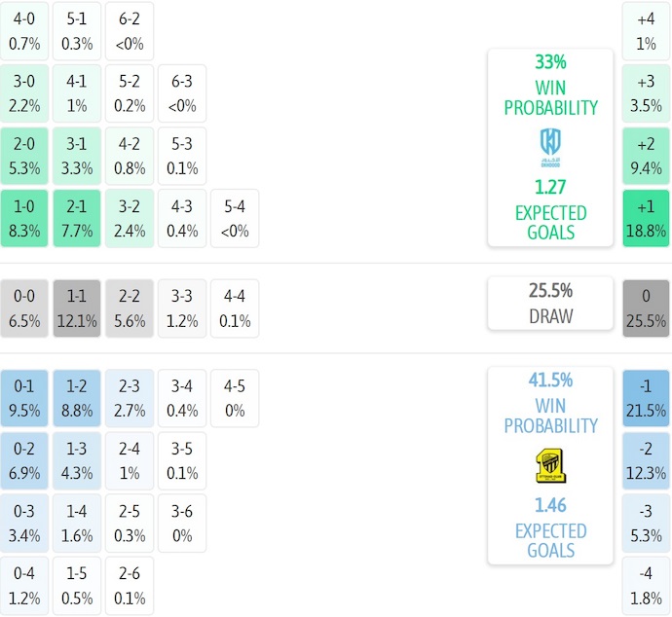Click the 0-1 score probability cell
The image size is (672, 617).
[24, 398]
